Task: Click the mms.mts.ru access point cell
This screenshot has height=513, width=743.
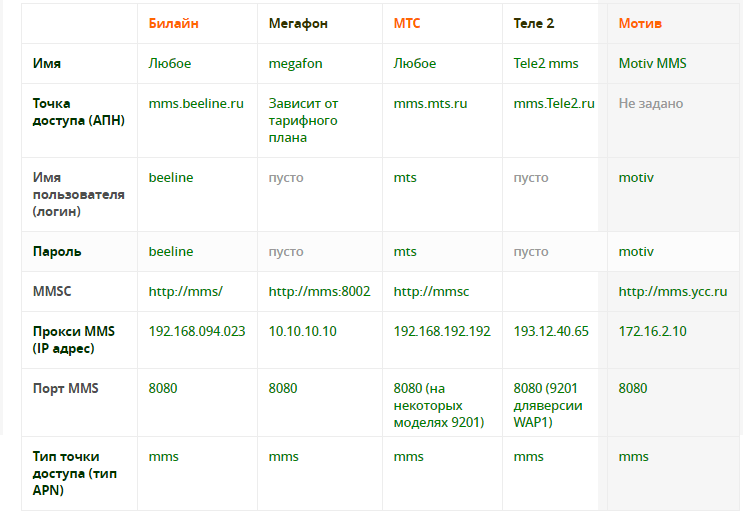Action: point(430,103)
